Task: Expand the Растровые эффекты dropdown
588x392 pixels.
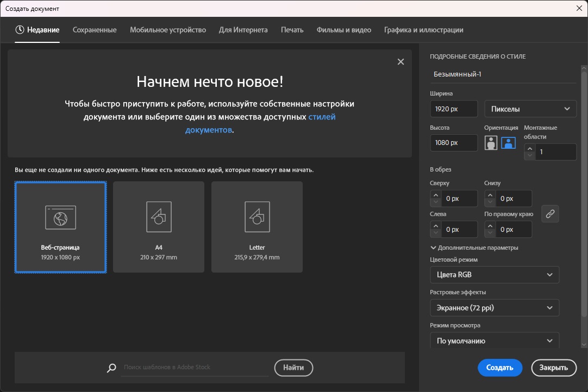Action: point(494,308)
